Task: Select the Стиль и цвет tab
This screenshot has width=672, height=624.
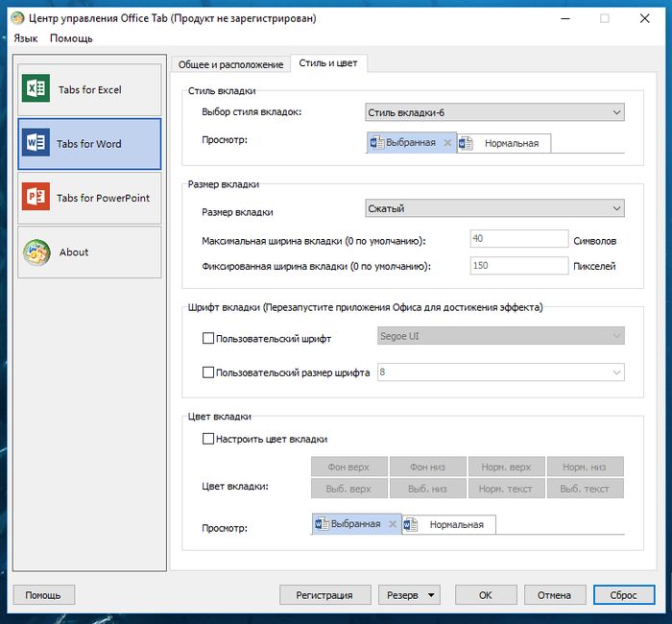Action: coord(328,63)
